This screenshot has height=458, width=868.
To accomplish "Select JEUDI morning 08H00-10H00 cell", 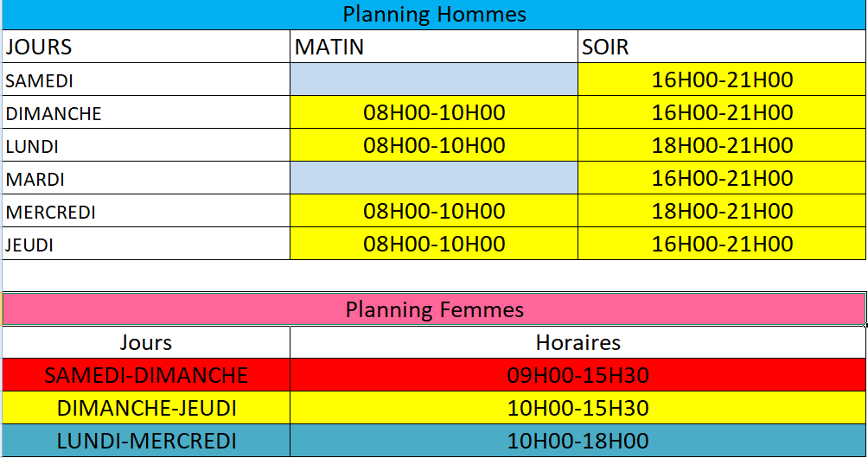I will [433, 245].
